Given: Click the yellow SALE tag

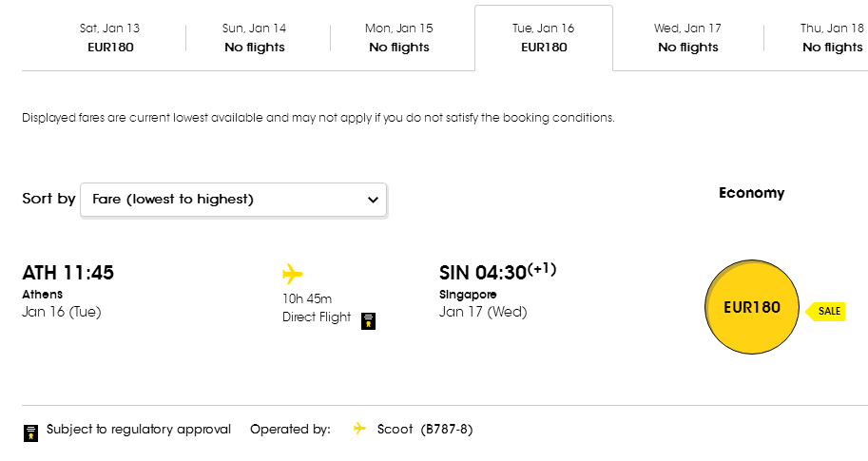Looking at the screenshot, I should (825, 311).
